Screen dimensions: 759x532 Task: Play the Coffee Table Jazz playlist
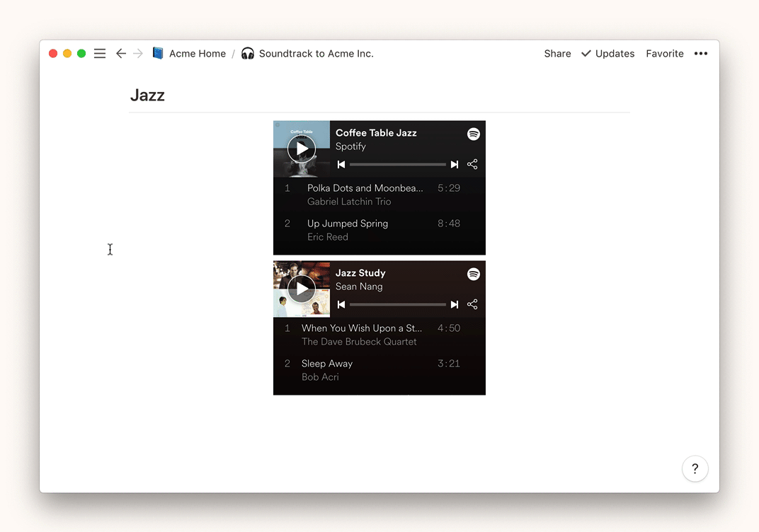(302, 149)
